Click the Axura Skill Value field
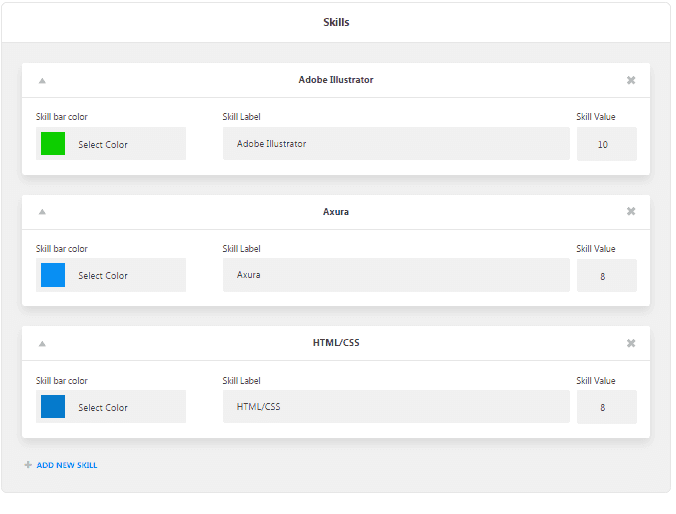Screen dimensions: 676x514 pyautogui.click(x=606, y=275)
